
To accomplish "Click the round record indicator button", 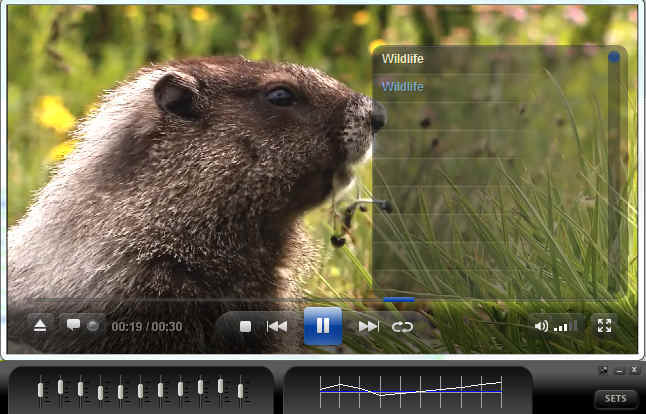I will 92,325.
